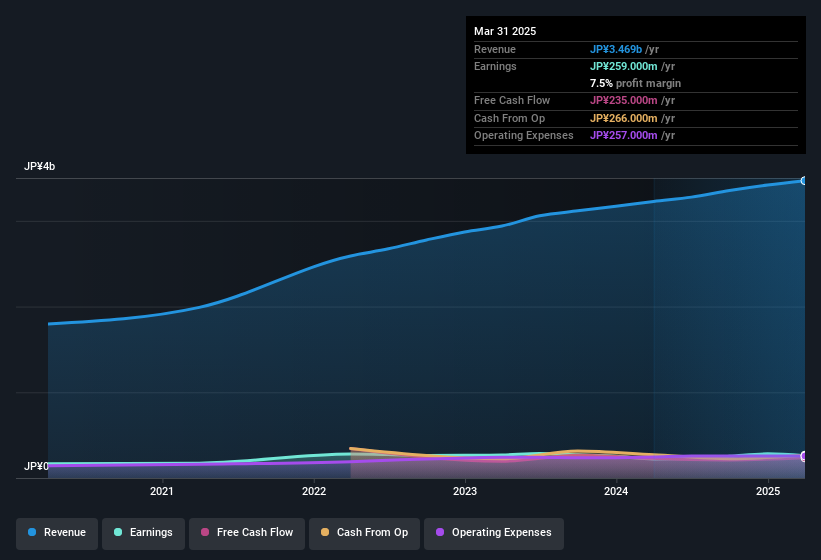Click the purple Operating Expenses dot
This screenshot has width=821, height=560.
tap(440, 532)
